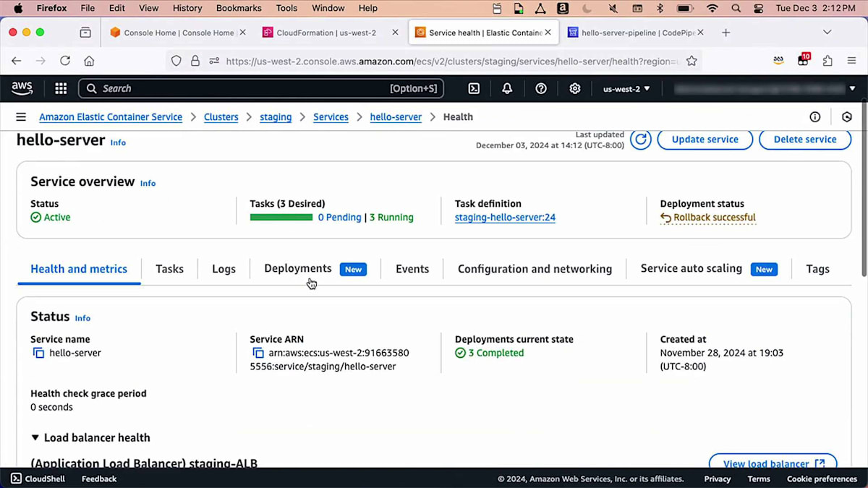This screenshot has width=868, height=488.
Task: Click the Delete service button
Action: coord(805,140)
